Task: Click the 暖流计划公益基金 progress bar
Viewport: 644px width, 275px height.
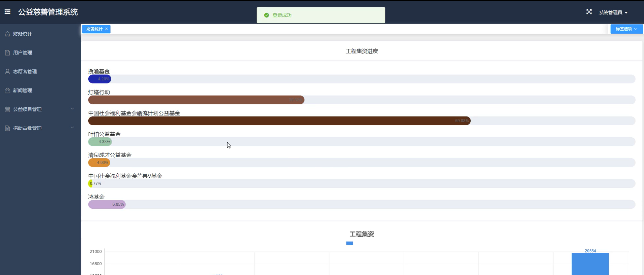Action: tap(362, 121)
